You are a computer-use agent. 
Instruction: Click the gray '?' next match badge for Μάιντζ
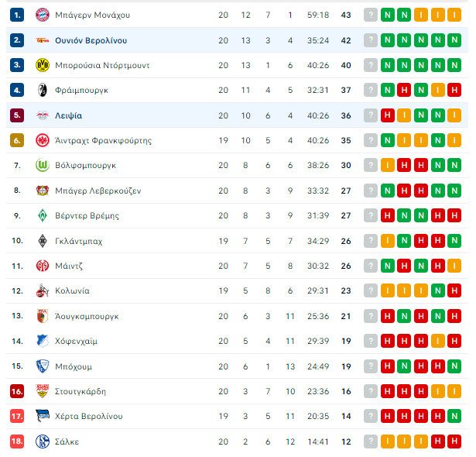pos(371,266)
